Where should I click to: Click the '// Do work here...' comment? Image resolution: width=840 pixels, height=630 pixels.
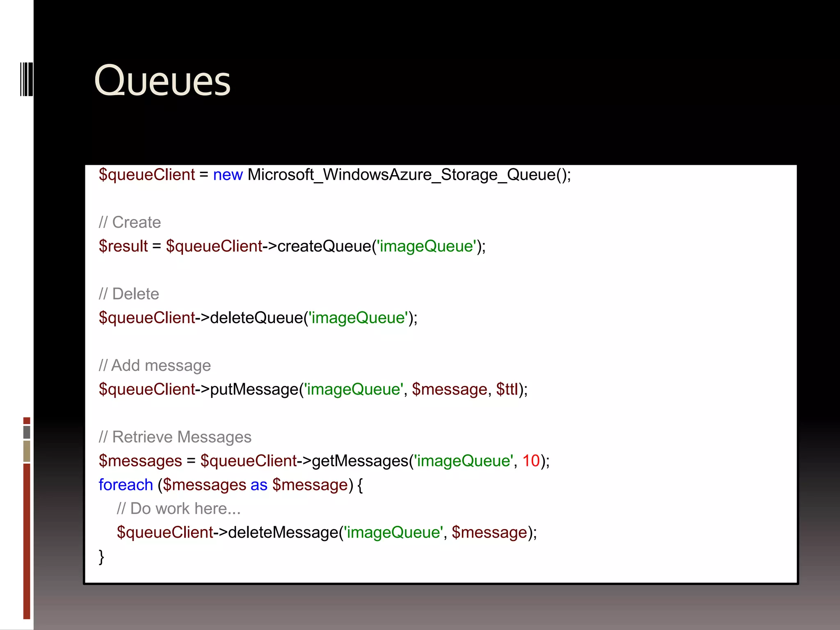point(178,509)
